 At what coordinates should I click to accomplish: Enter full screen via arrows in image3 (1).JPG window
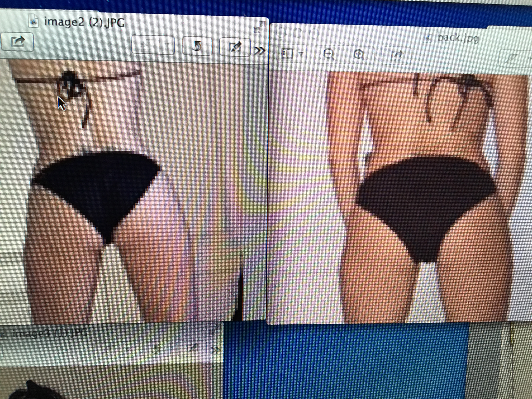pyautogui.click(x=215, y=330)
